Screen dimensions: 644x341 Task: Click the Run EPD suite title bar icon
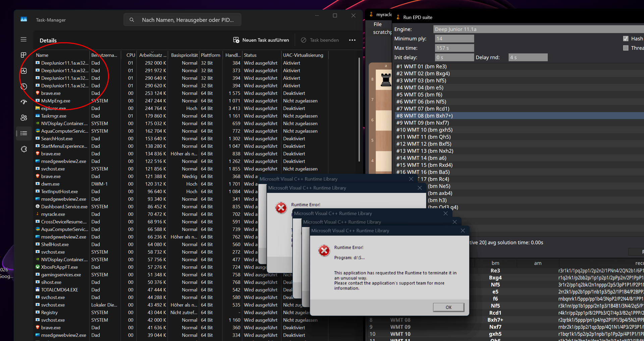pos(398,17)
